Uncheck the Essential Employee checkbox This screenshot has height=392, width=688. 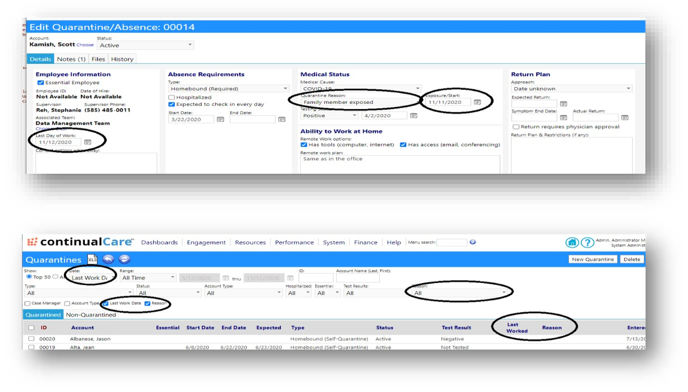coord(40,83)
